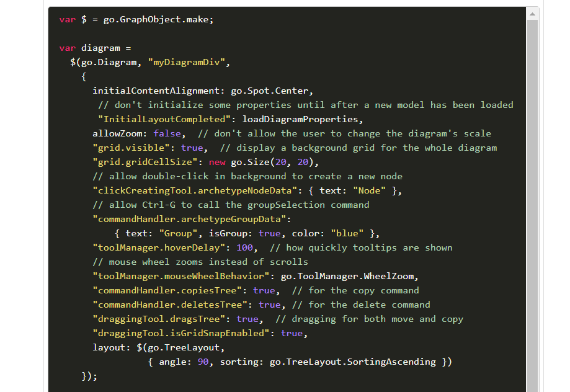Click the comment about double-click in background

[247, 176]
